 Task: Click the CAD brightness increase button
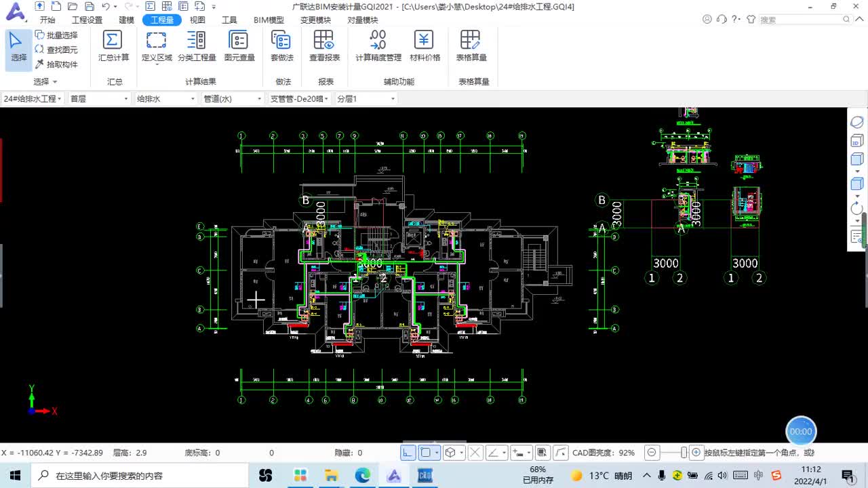(696, 453)
